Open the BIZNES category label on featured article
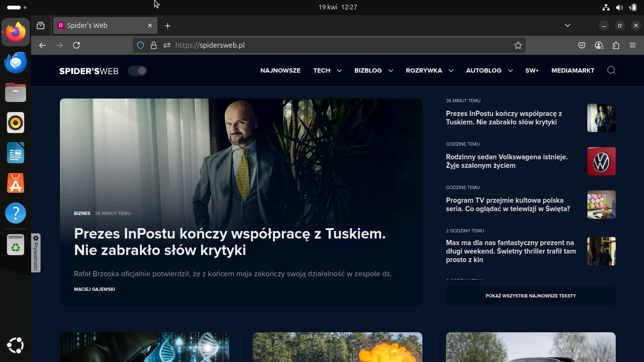The height and width of the screenshot is (362, 644). [x=82, y=214]
